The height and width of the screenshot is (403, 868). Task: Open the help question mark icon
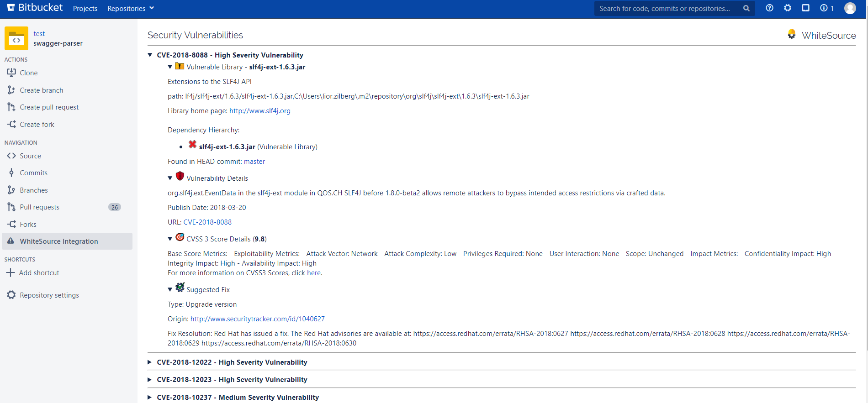pyautogui.click(x=770, y=8)
